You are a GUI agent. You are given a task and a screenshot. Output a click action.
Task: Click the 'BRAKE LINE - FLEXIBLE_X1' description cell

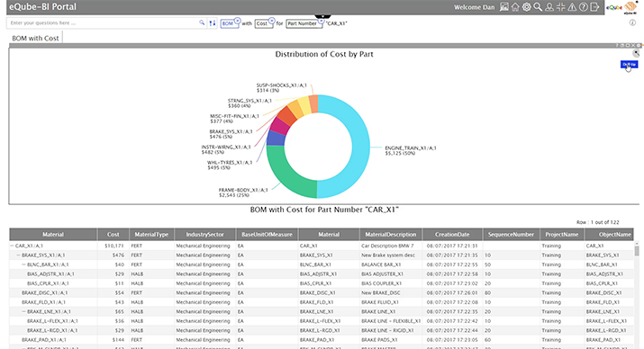(391, 321)
